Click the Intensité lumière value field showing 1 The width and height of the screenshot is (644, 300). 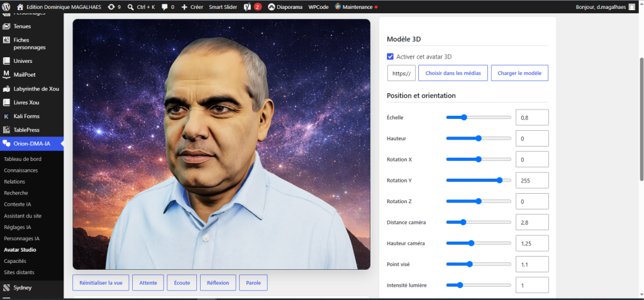(532, 285)
